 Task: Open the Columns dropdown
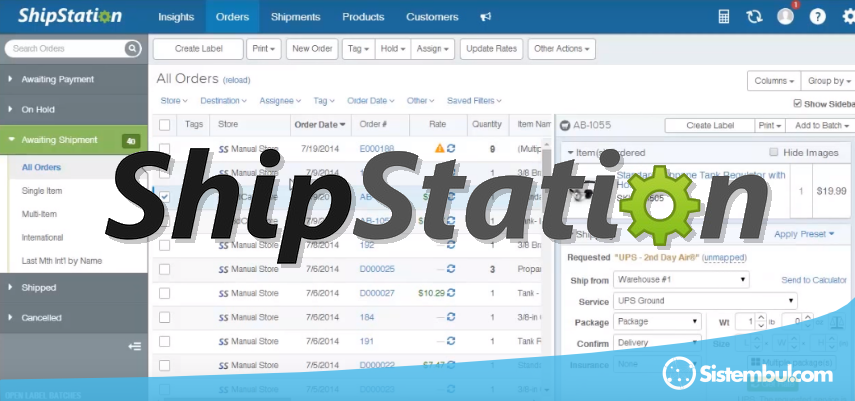774,81
